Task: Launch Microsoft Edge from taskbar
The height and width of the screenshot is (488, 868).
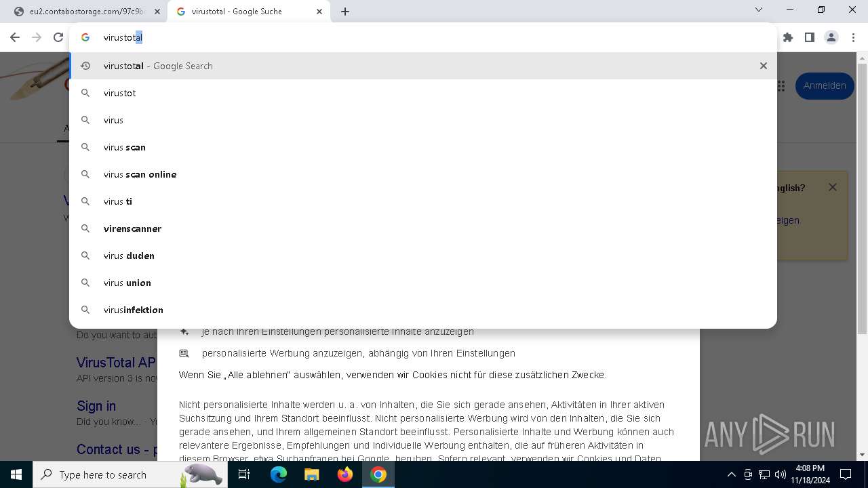Action: [x=279, y=474]
